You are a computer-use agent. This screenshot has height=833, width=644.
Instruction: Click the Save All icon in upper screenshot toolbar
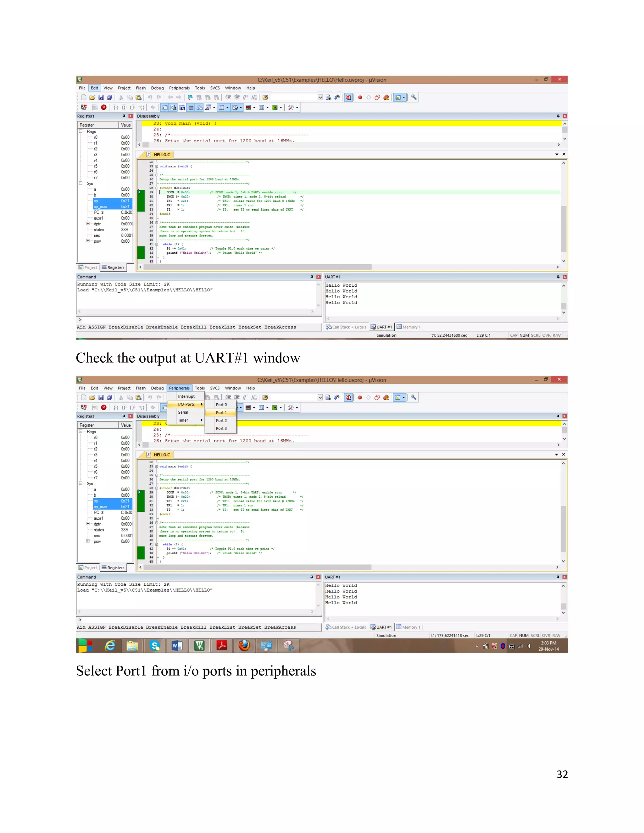coord(109,97)
